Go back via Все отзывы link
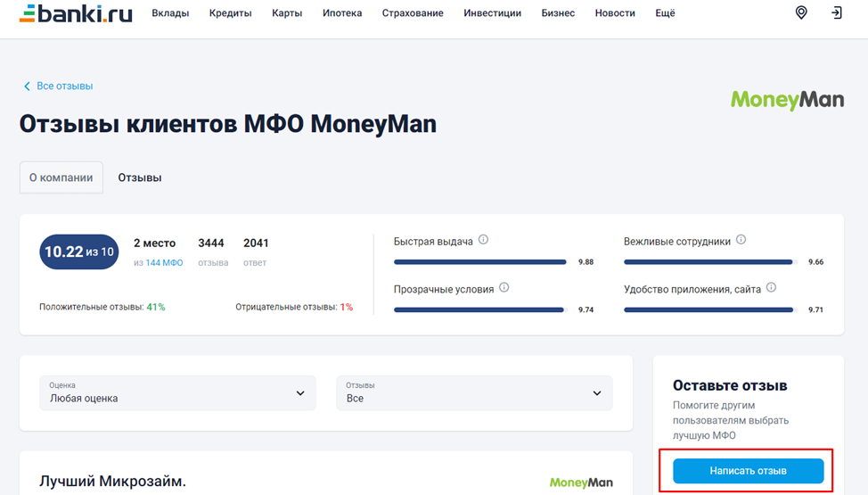The width and height of the screenshot is (868, 495). click(65, 86)
